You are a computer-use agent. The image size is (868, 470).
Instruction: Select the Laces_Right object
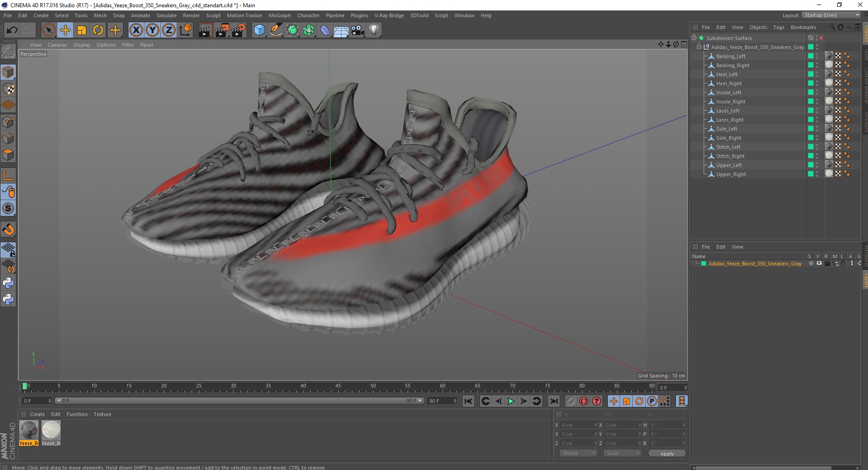(730, 120)
